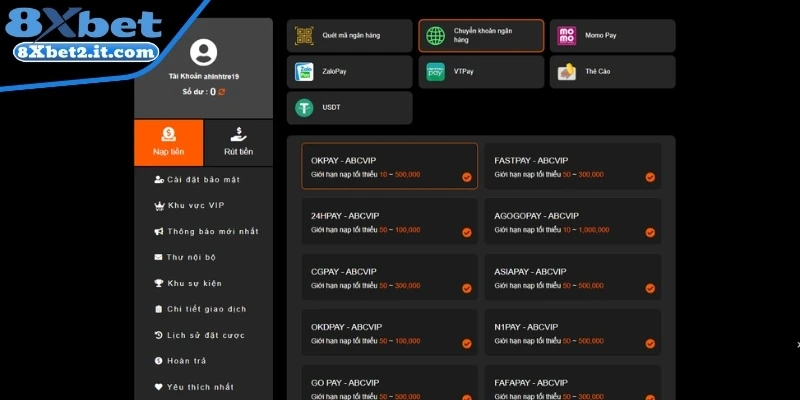Click the trophy events icon

coord(159,283)
